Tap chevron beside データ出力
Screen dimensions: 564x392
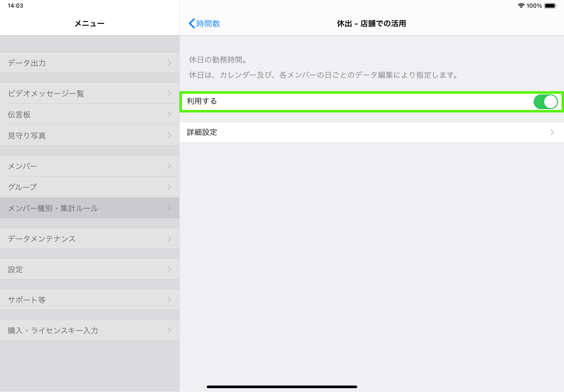pos(169,63)
